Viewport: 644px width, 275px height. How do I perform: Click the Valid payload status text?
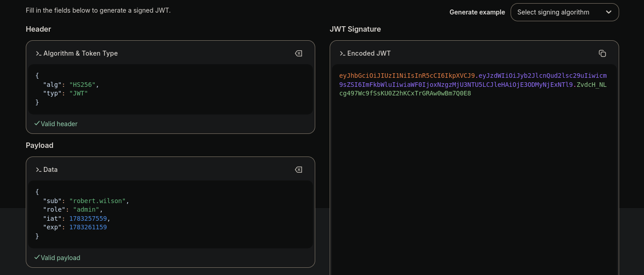click(x=61, y=257)
